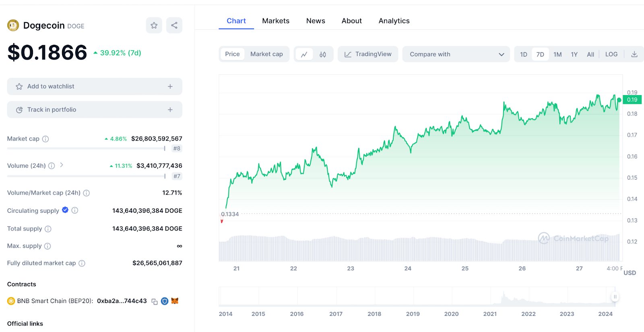Click the Max. supply info icon

47,246
